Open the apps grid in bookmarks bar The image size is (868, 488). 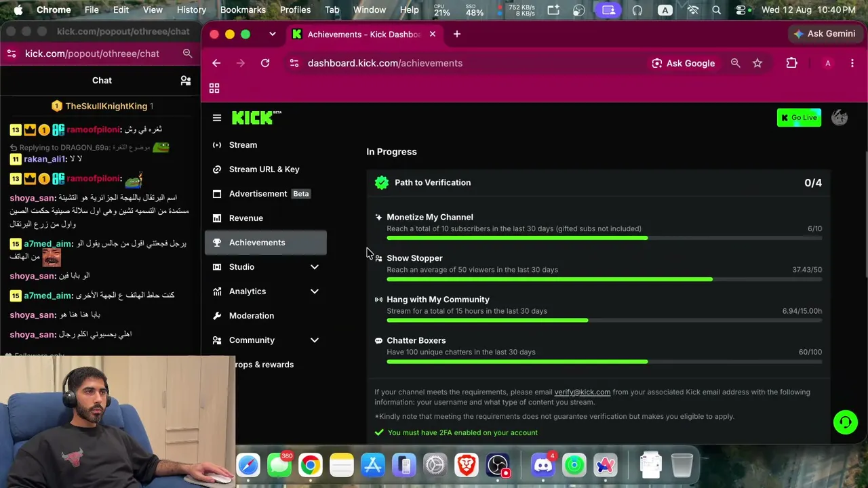tap(214, 88)
